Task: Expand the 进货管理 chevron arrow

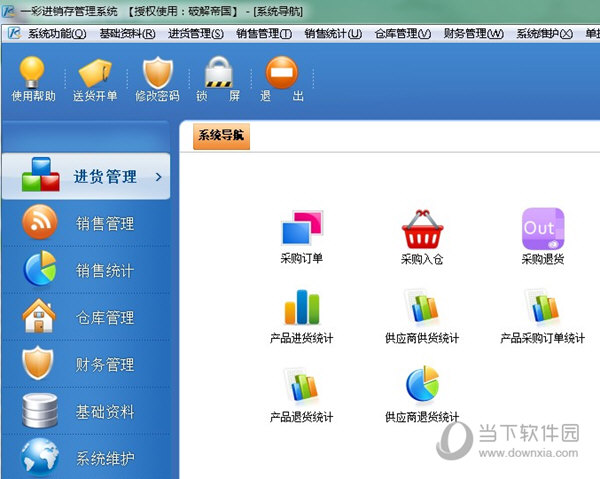Action: point(159,177)
